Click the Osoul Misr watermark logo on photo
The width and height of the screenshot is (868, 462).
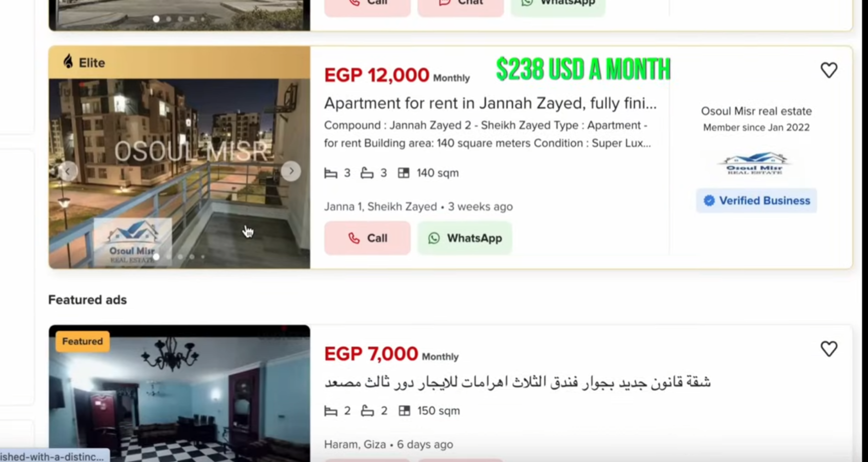(x=132, y=241)
